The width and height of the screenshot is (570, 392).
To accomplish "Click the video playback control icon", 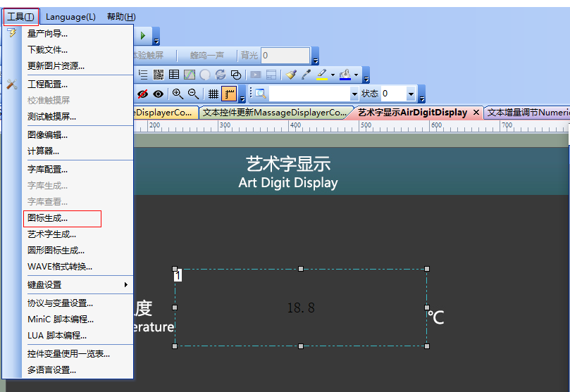I will tap(256, 75).
